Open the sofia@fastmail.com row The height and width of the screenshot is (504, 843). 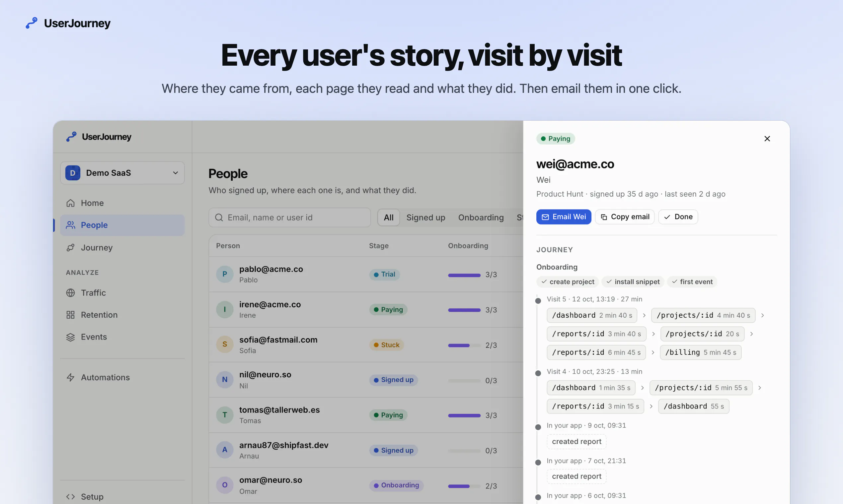366,345
